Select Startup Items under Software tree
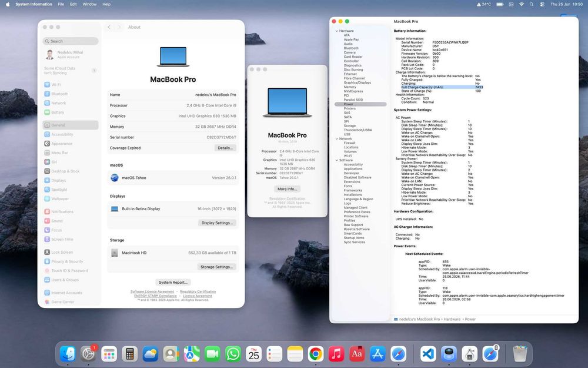The height and width of the screenshot is (368, 588). [354, 238]
